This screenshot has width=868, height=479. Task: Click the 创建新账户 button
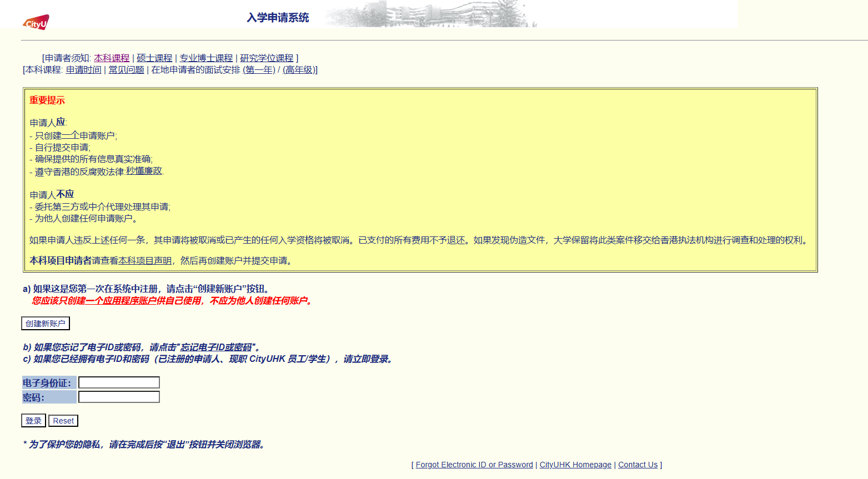tap(46, 324)
